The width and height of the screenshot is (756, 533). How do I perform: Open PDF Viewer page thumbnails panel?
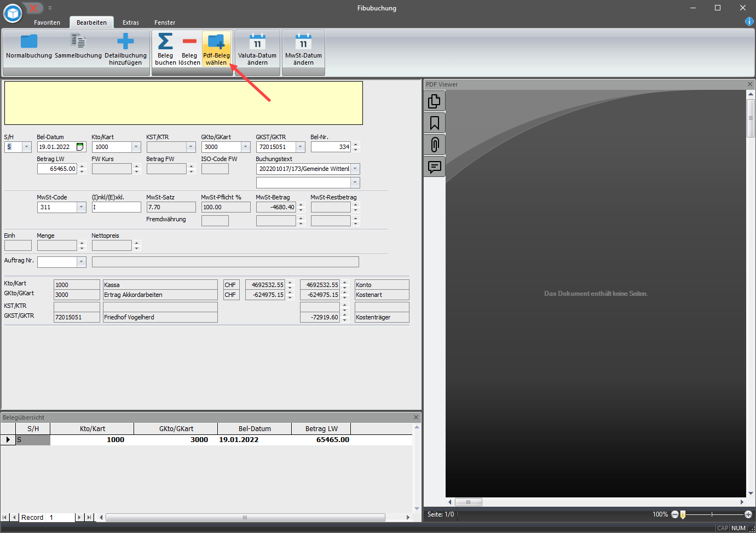tap(434, 101)
